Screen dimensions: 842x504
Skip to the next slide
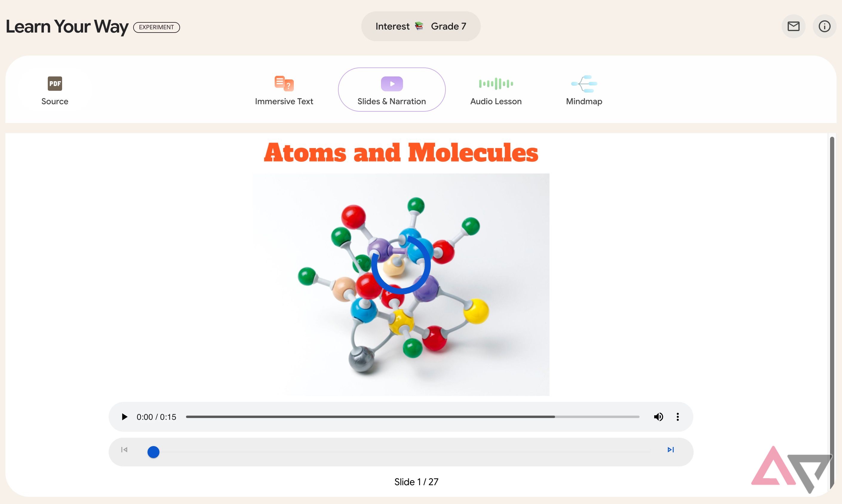(671, 450)
